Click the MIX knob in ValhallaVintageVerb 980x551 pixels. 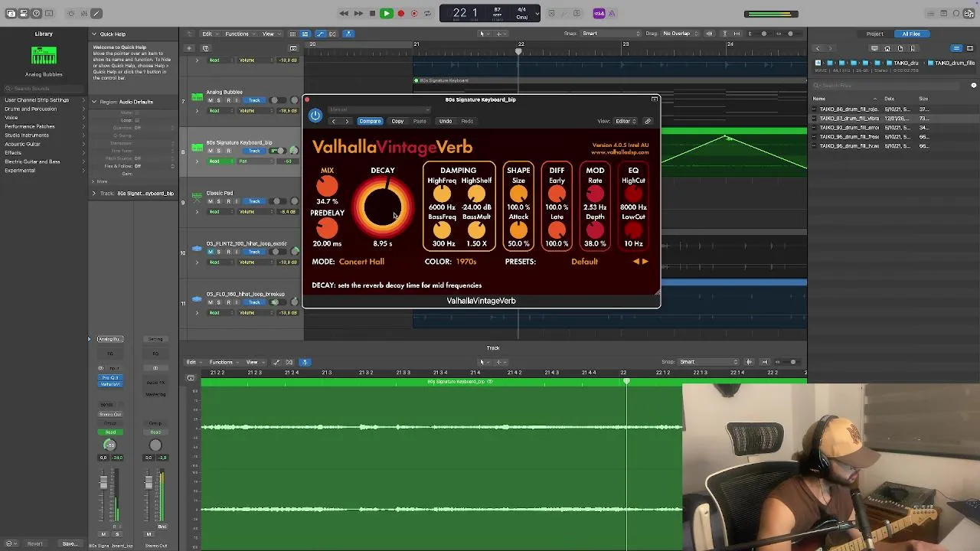click(327, 186)
